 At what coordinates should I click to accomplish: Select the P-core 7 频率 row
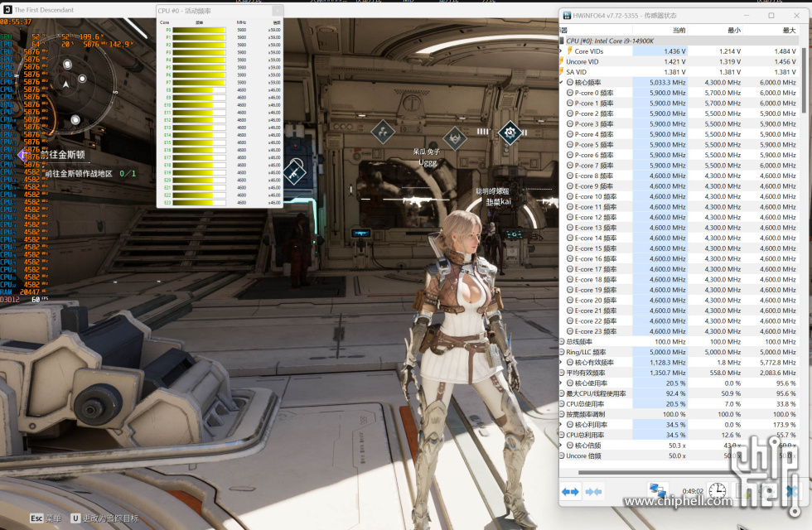[679, 165]
